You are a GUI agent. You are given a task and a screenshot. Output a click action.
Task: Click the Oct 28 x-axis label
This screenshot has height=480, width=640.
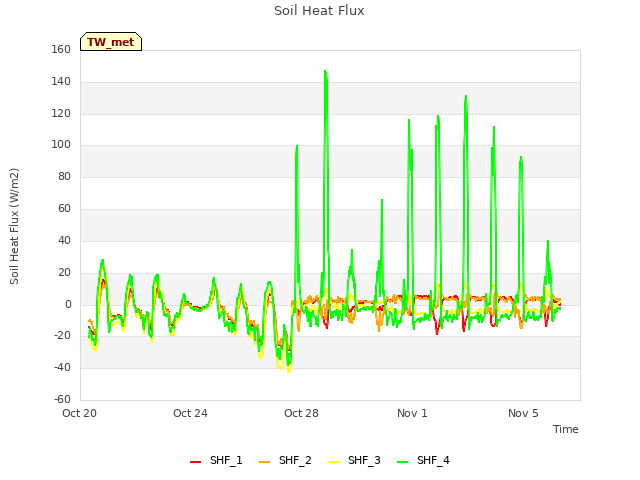pyautogui.click(x=301, y=413)
